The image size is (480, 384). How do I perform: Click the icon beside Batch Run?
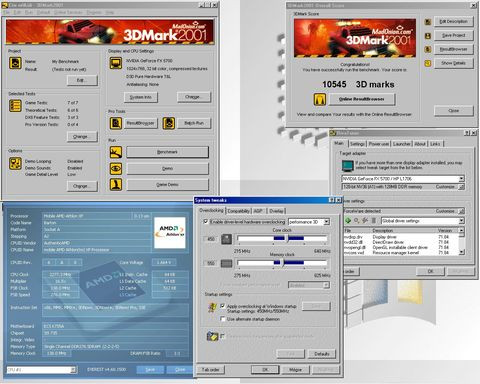click(169, 123)
